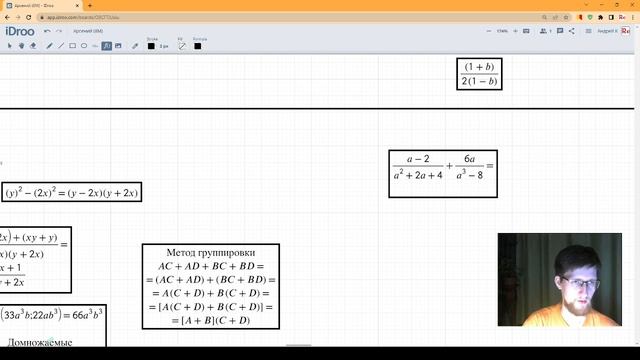Zoom out the board
The width and height of the screenshot is (640, 360).
[489, 31]
